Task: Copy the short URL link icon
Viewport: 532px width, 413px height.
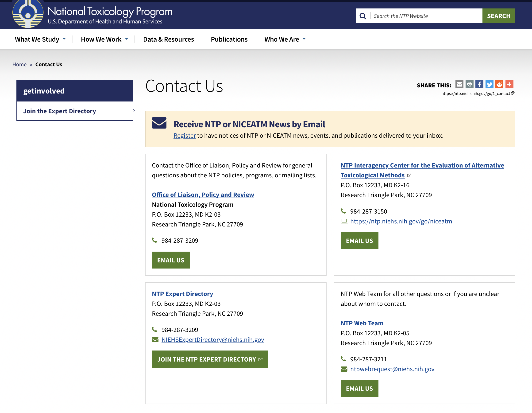Action: (513, 93)
